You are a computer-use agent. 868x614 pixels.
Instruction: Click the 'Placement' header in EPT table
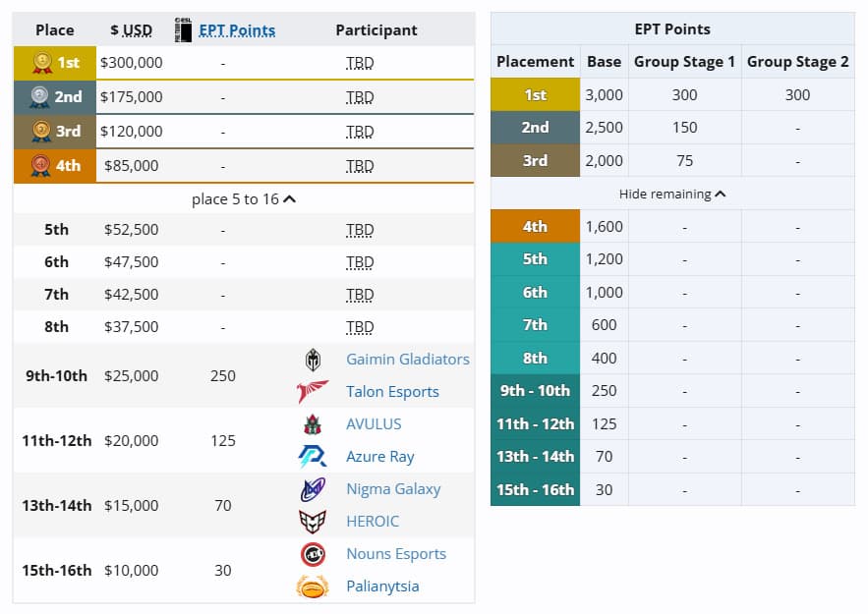tap(536, 61)
